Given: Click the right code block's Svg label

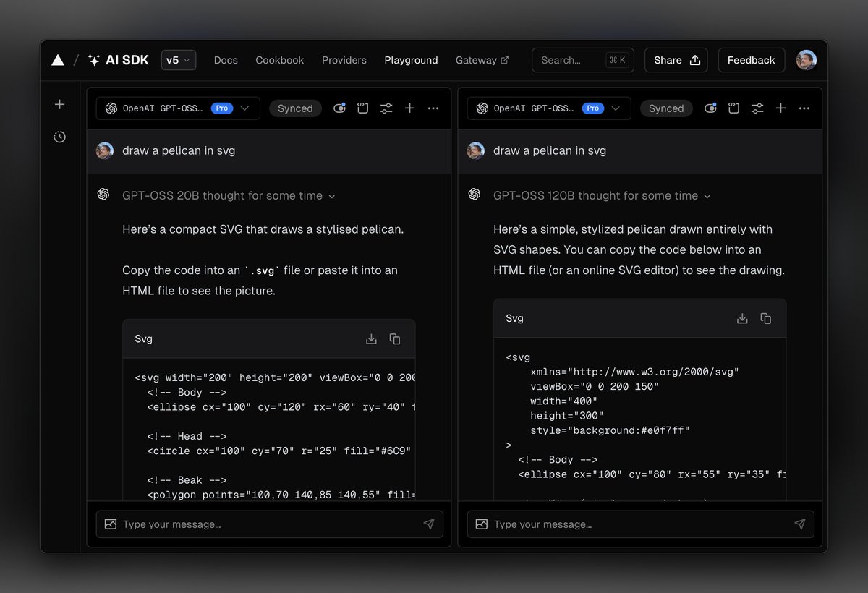Looking at the screenshot, I should pyautogui.click(x=514, y=318).
